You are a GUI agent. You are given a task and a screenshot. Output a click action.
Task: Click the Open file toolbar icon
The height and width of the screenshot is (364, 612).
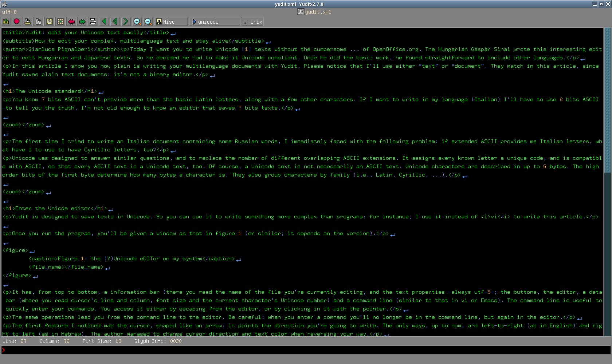click(x=6, y=22)
